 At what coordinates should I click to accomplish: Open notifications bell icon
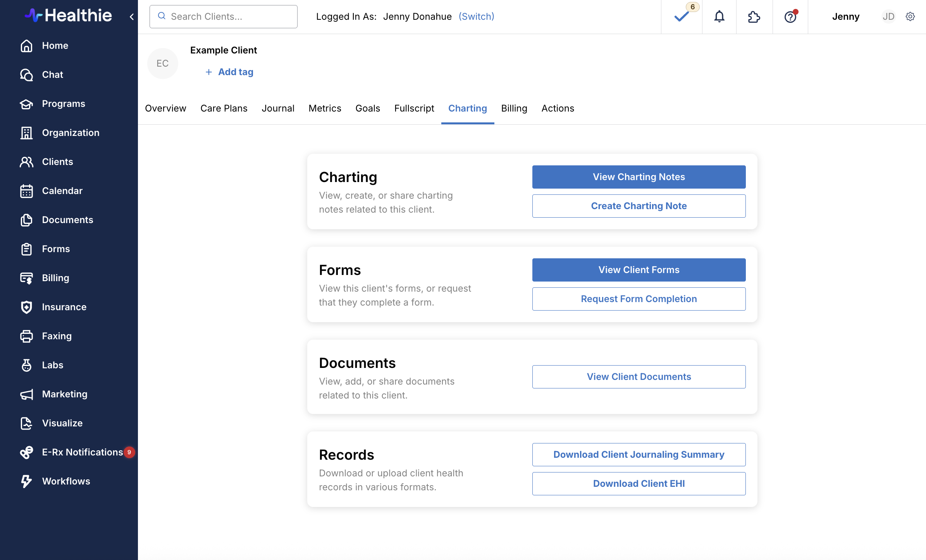click(719, 17)
